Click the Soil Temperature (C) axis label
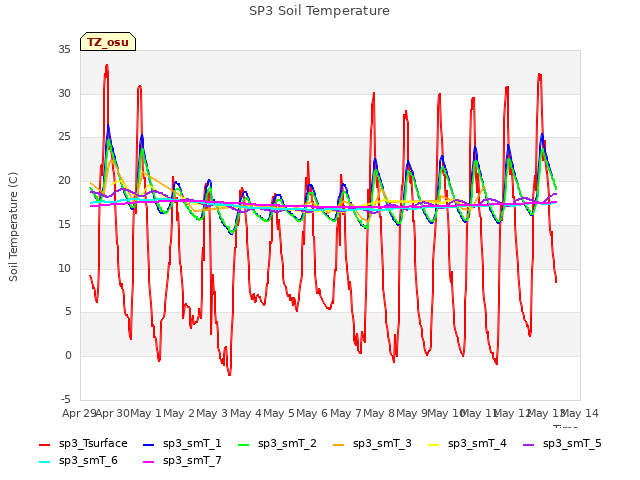Viewport: 640px width, 480px height. (13, 227)
